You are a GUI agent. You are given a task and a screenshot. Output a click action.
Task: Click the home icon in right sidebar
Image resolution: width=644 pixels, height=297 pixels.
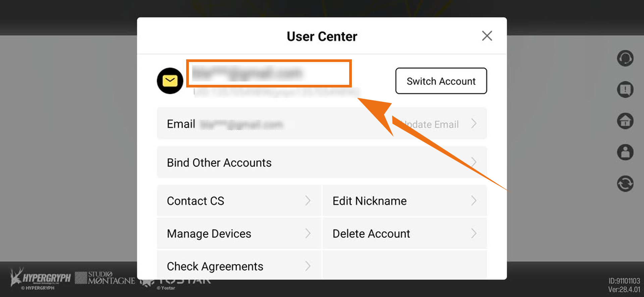click(x=625, y=121)
